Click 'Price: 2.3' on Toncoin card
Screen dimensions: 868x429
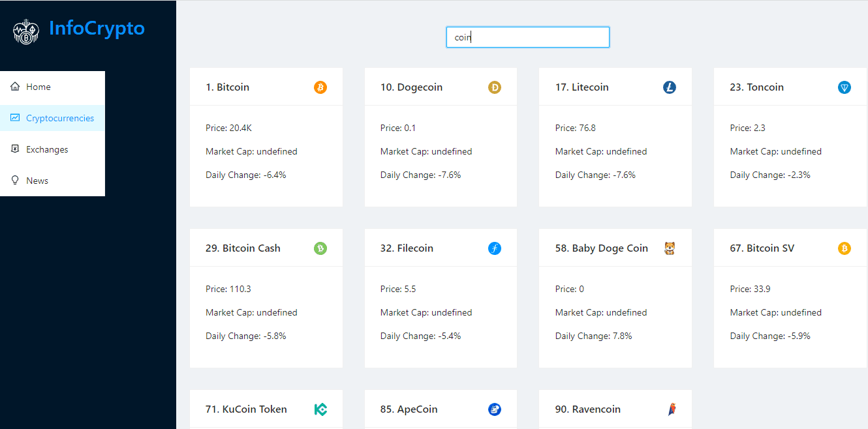(x=747, y=128)
